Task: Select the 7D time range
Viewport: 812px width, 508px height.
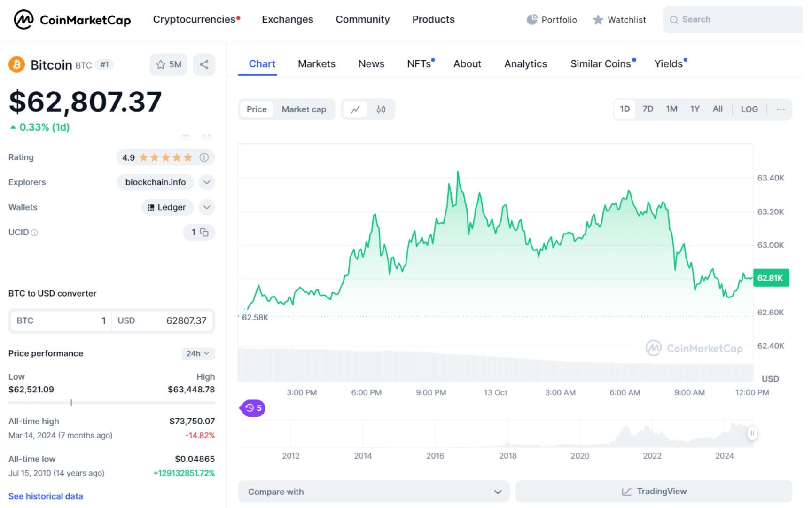Action: coord(648,109)
